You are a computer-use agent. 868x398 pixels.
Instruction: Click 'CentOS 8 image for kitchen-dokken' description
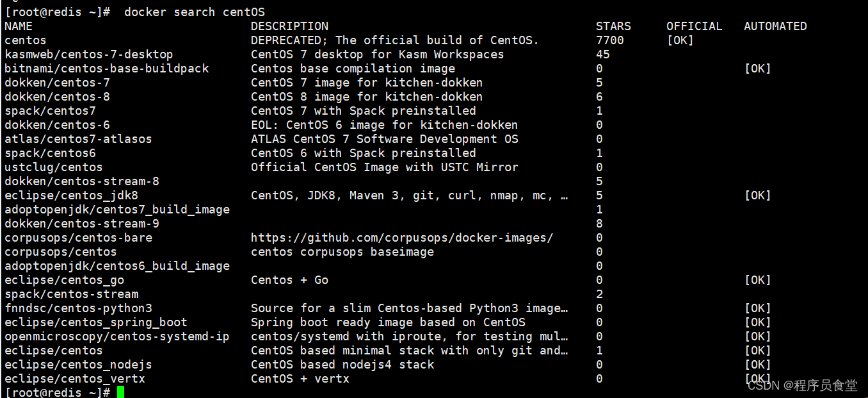367,97
